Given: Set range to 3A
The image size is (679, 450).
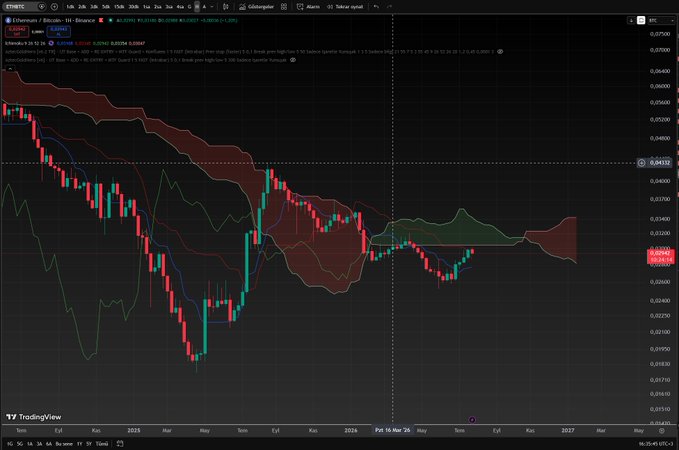Looking at the screenshot, I should point(39,444).
